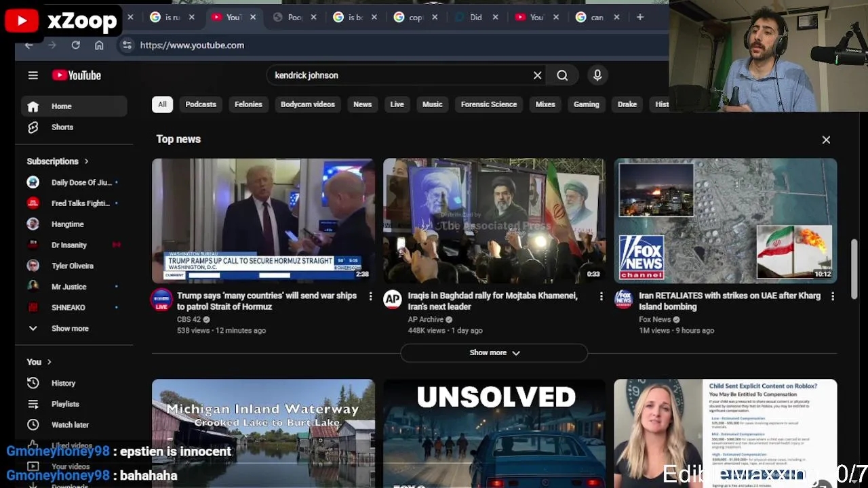Image resolution: width=868 pixels, height=488 pixels.
Task: Select the Gaming filter chip
Action: point(587,104)
